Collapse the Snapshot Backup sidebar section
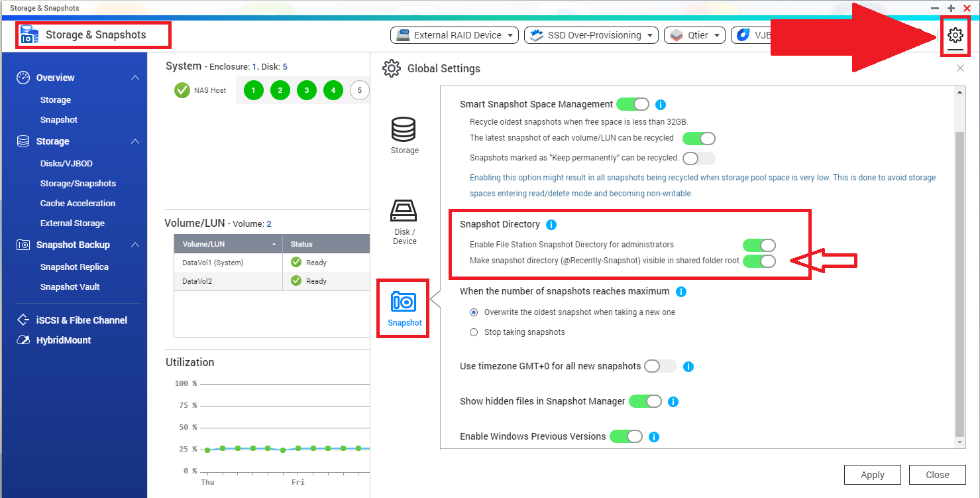 click(x=135, y=245)
